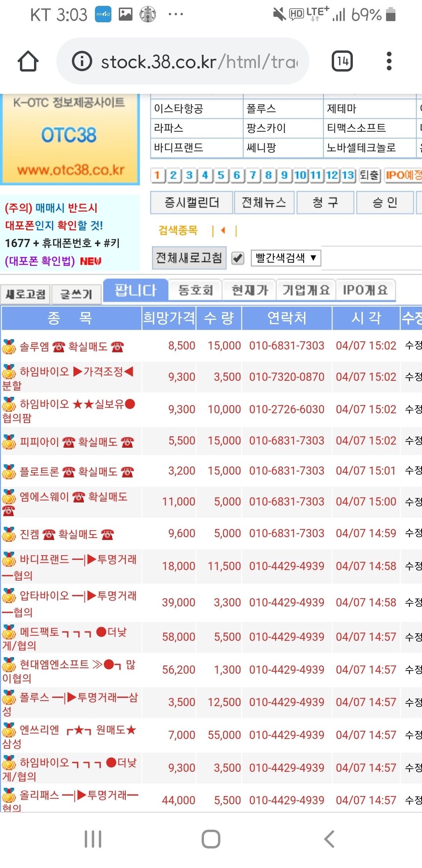Tap the medal icon on the 솔루엠 row
This screenshot has width=422, height=868.
pyautogui.click(x=9, y=346)
